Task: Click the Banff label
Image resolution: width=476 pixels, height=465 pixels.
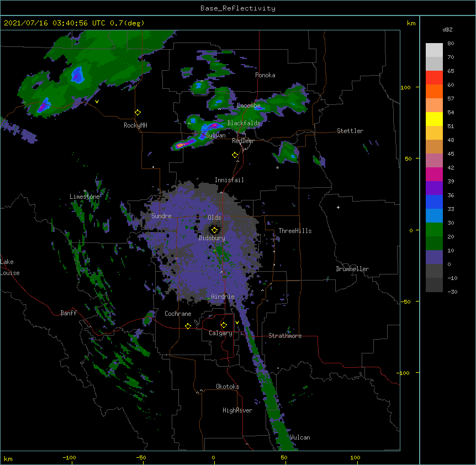Action: tap(68, 313)
